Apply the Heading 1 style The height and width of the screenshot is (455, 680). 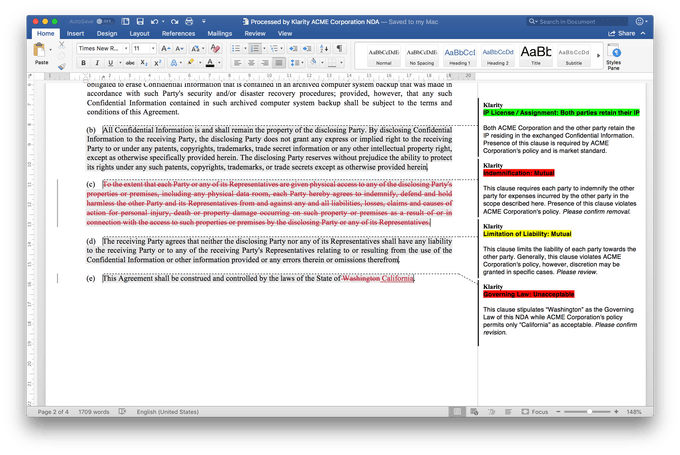(460, 55)
